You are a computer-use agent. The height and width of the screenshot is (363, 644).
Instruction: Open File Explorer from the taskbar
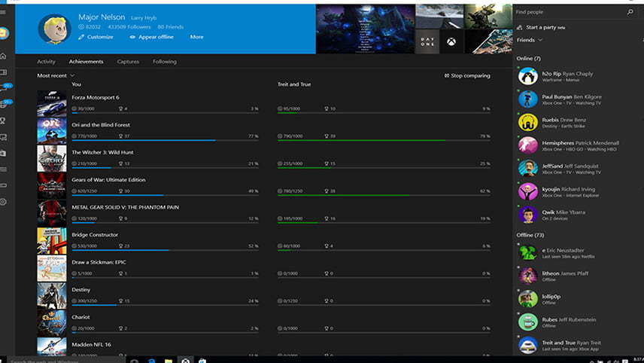point(169,361)
